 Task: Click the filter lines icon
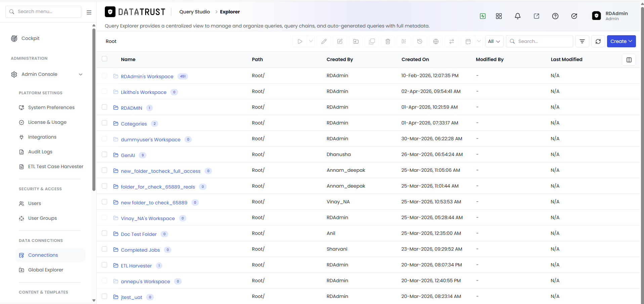582,41
